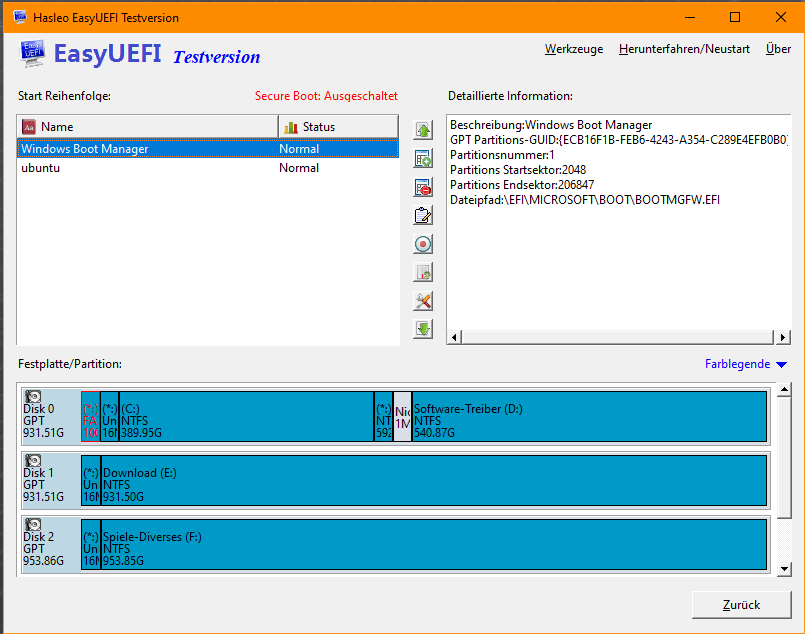The height and width of the screenshot is (634, 805).
Task: Click the wrench and screwdriver tools icon
Action: click(423, 301)
